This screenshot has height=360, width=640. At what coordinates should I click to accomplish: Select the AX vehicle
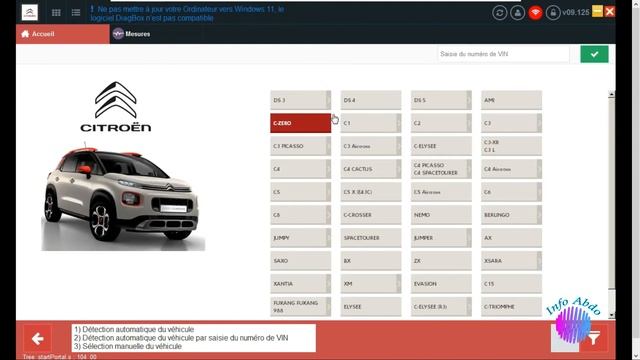click(511, 238)
